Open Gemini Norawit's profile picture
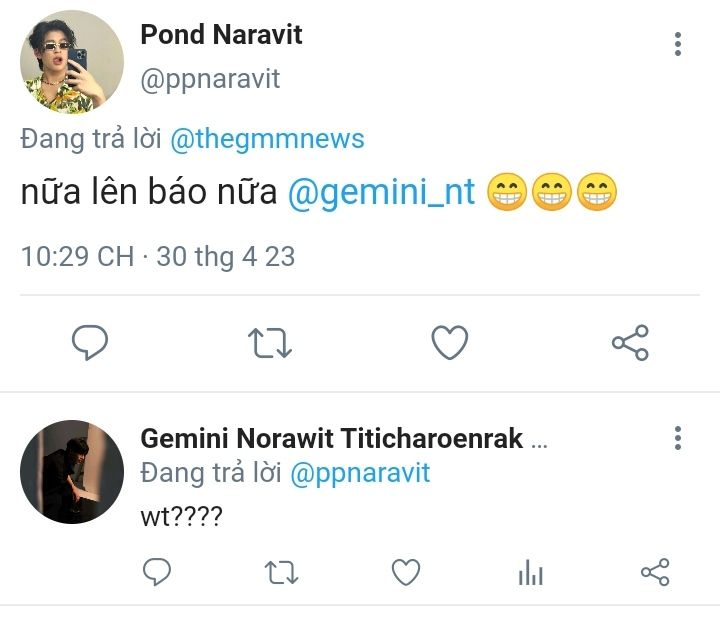720x617 pixels. 72,472
